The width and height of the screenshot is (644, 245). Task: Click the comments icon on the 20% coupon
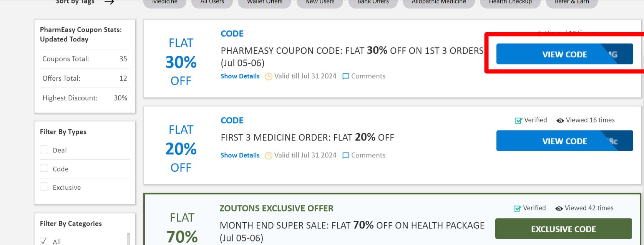point(346,156)
